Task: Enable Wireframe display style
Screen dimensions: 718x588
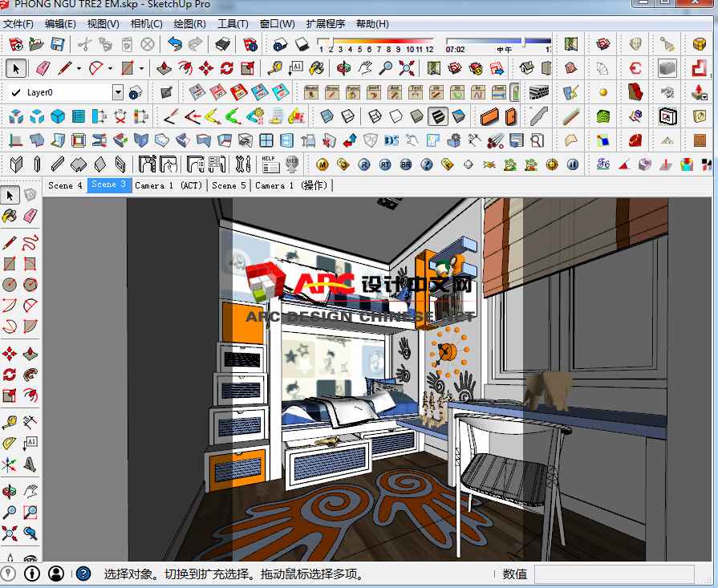Action: point(375,116)
